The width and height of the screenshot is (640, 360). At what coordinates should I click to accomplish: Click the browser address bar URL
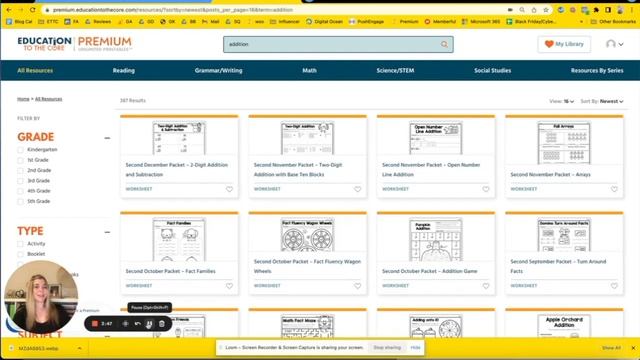click(x=173, y=9)
